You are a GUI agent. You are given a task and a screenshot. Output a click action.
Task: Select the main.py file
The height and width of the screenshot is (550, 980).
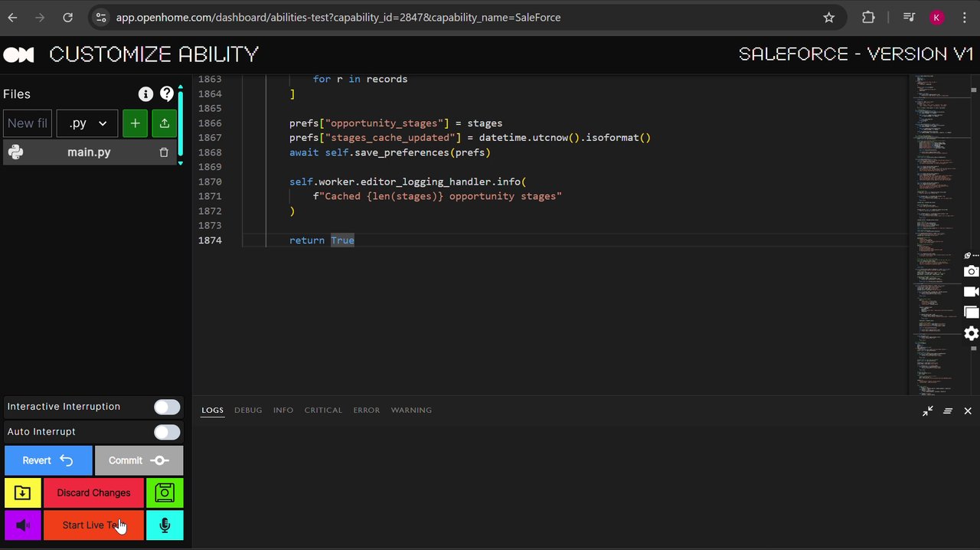[89, 152]
